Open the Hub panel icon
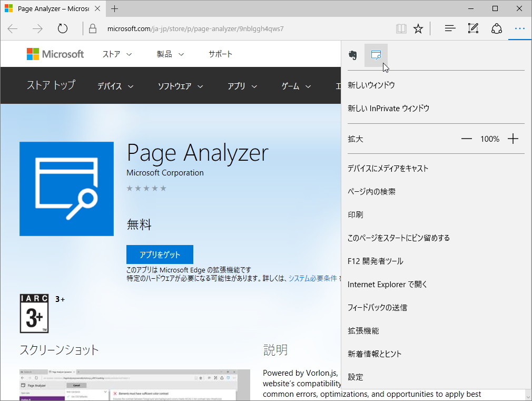 449,29
